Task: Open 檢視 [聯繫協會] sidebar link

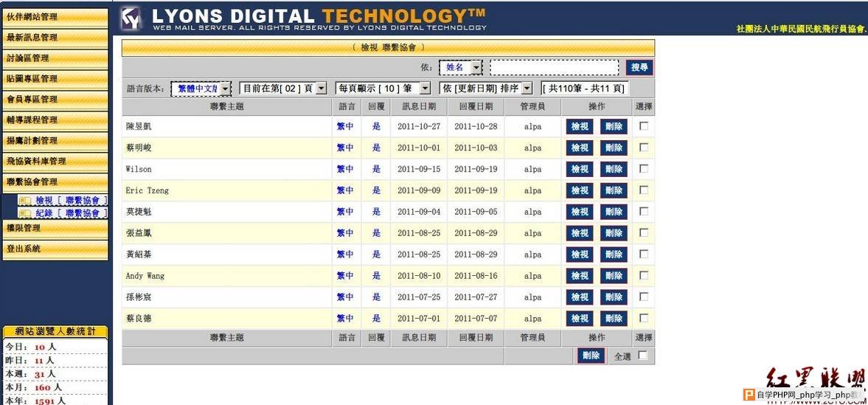Action: pyautogui.click(x=70, y=201)
